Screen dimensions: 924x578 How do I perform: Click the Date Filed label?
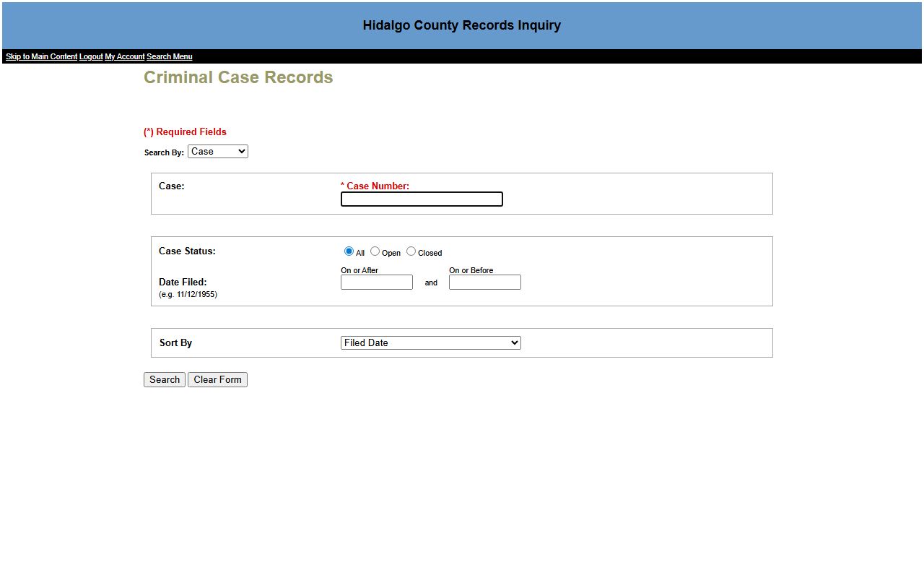[183, 282]
